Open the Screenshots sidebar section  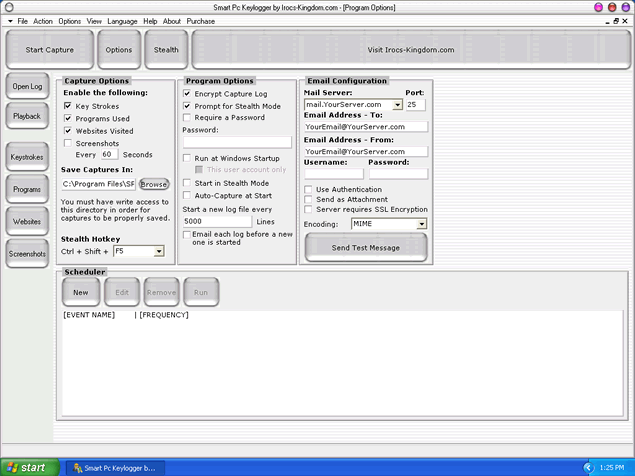click(x=27, y=254)
